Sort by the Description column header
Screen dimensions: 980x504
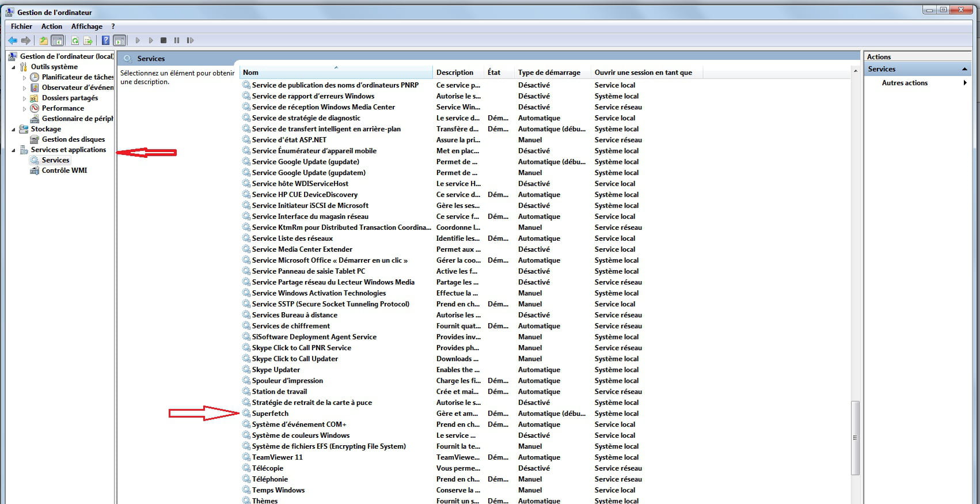(x=459, y=73)
